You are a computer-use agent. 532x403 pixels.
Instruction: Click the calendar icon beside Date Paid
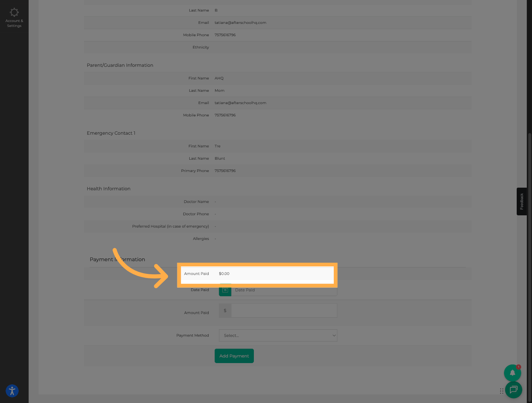point(225,290)
